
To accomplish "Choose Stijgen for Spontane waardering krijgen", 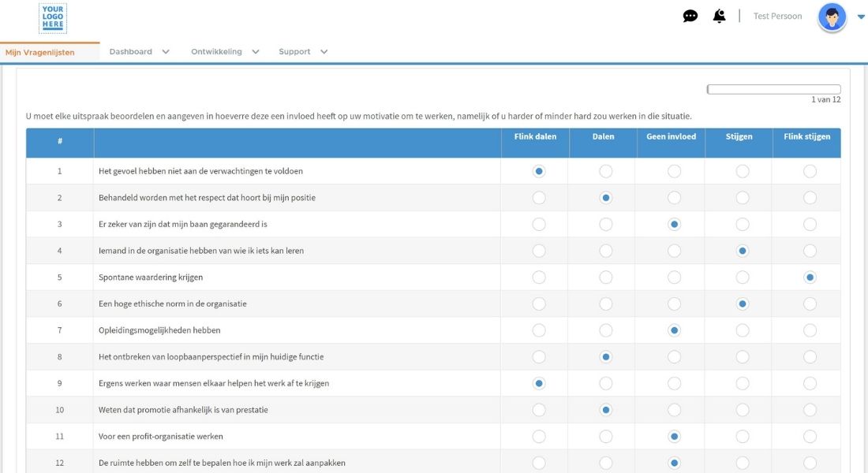I will (x=742, y=277).
